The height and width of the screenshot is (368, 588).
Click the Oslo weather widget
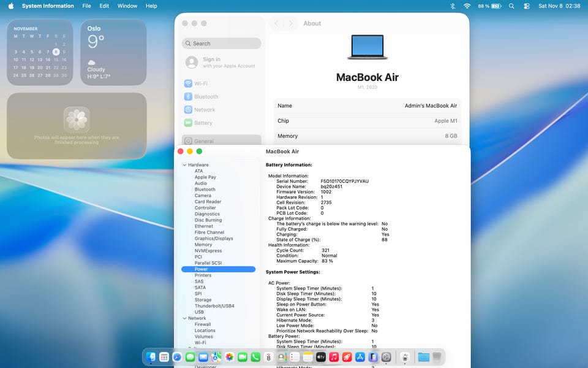[x=113, y=53]
